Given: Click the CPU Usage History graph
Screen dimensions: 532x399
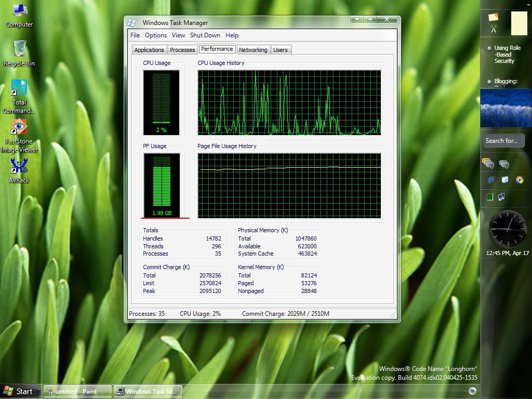Looking at the screenshot, I should pos(289,102).
